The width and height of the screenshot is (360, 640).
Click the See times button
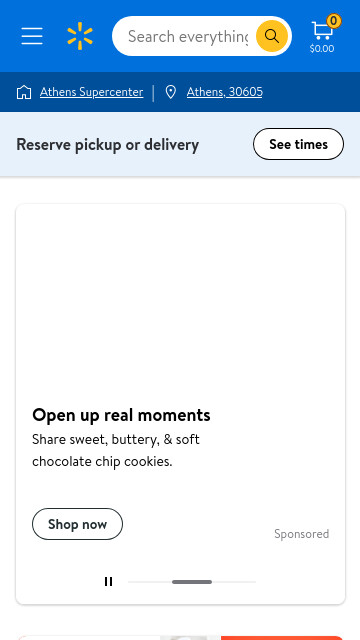298,144
